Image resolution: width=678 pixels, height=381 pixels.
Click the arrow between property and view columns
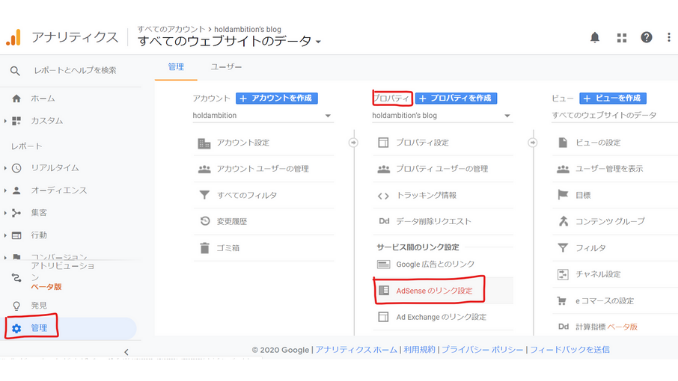pos(533,142)
